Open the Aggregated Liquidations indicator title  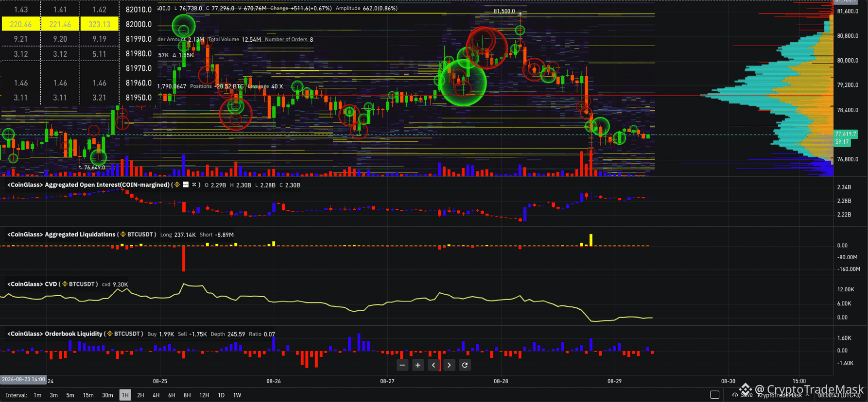click(x=61, y=234)
